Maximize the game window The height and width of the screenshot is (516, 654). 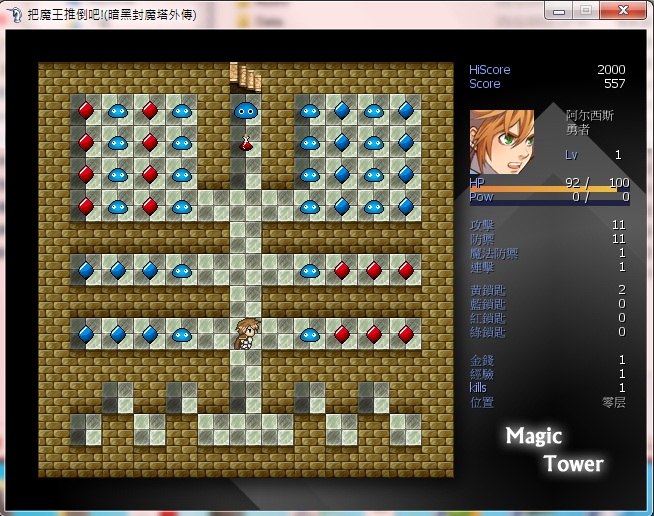click(x=586, y=11)
